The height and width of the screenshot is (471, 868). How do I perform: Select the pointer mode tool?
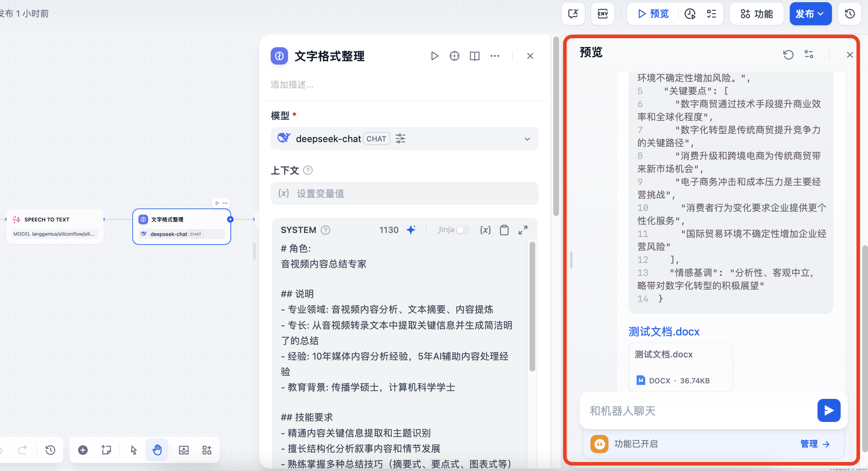click(x=133, y=450)
